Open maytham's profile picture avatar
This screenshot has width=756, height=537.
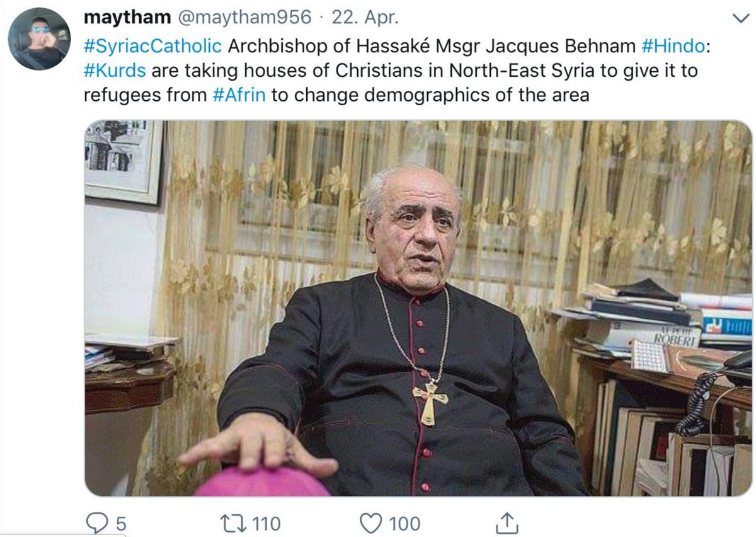[39, 39]
